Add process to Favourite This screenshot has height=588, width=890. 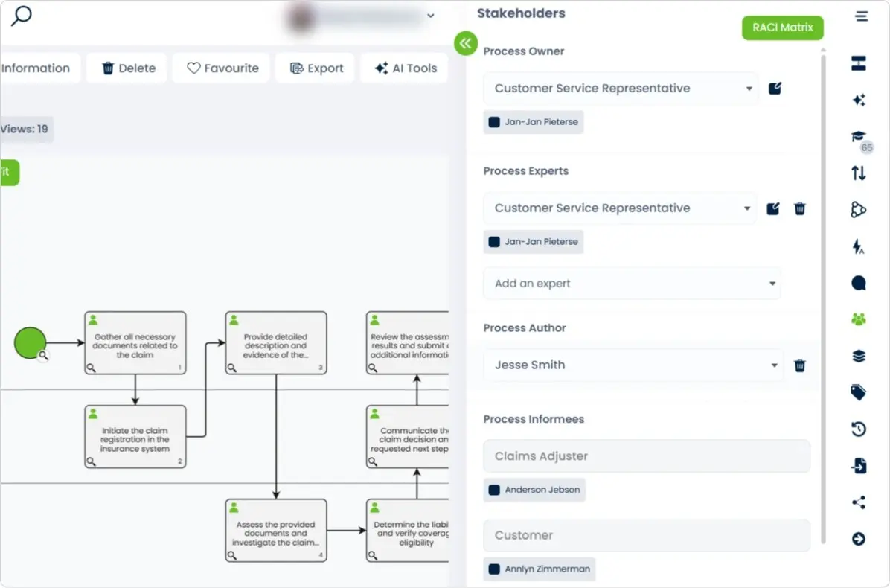(222, 68)
